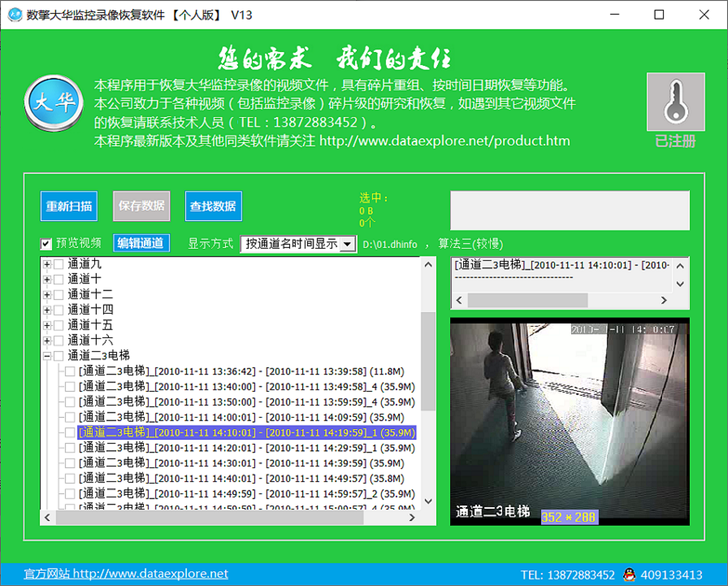The height and width of the screenshot is (586, 728).
Task: Click the vertical scrollbar thumb of channel tree
Action: [428, 361]
